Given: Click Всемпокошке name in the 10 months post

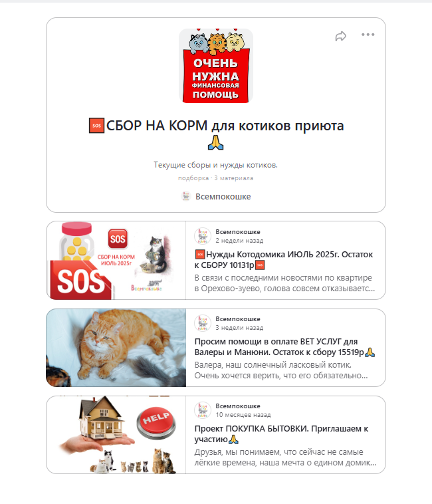Looking at the screenshot, I should coord(238,406).
